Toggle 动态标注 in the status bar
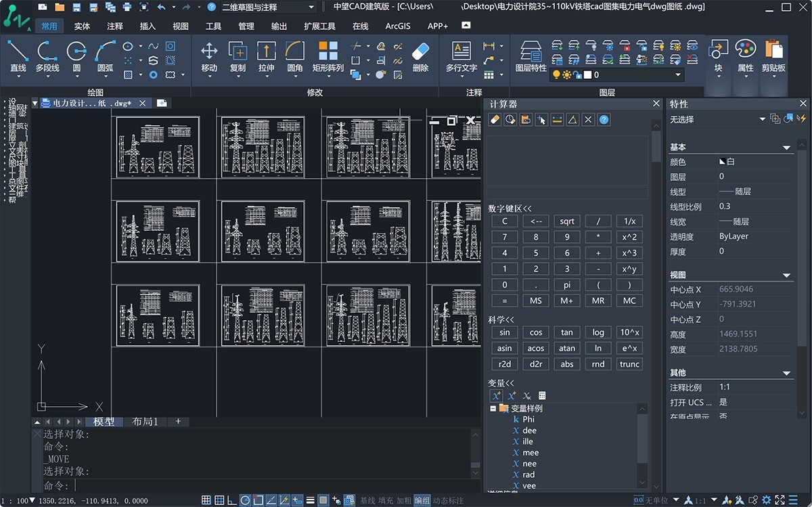Viewport: 812px width, 507px height. click(449, 500)
